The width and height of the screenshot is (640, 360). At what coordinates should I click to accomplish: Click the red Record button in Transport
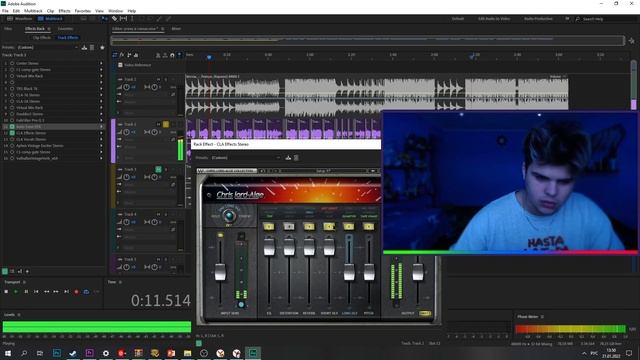point(76,291)
